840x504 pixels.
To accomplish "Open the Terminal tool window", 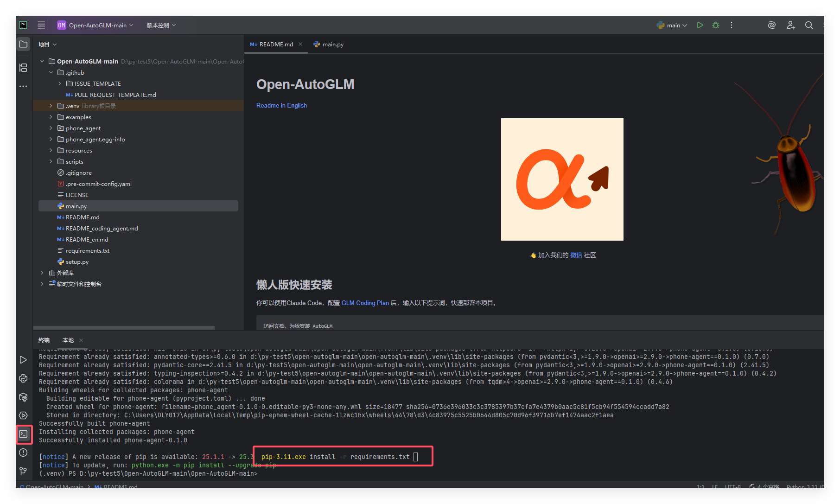I will tap(24, 434).
